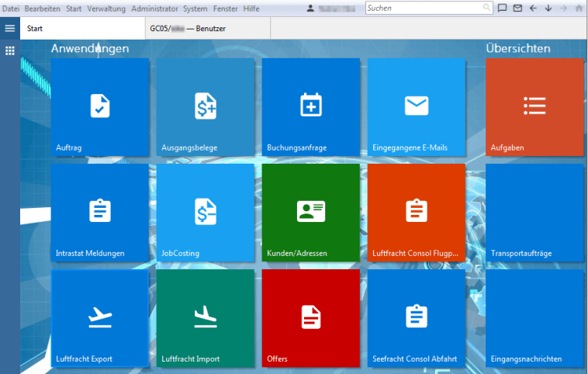Open the red Offers tile
Screen dimensions: 588x374
[x=310, y=317]
